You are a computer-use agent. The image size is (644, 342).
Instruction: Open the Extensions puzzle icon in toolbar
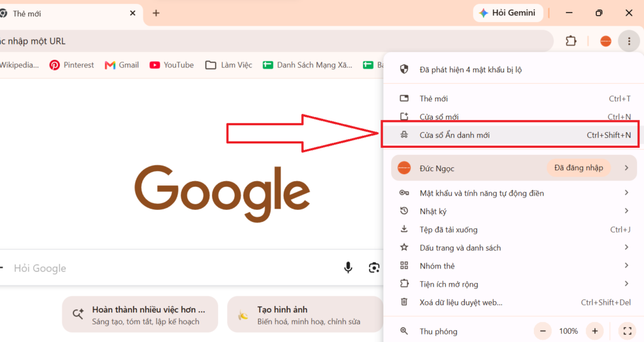[x=571, y=41]
